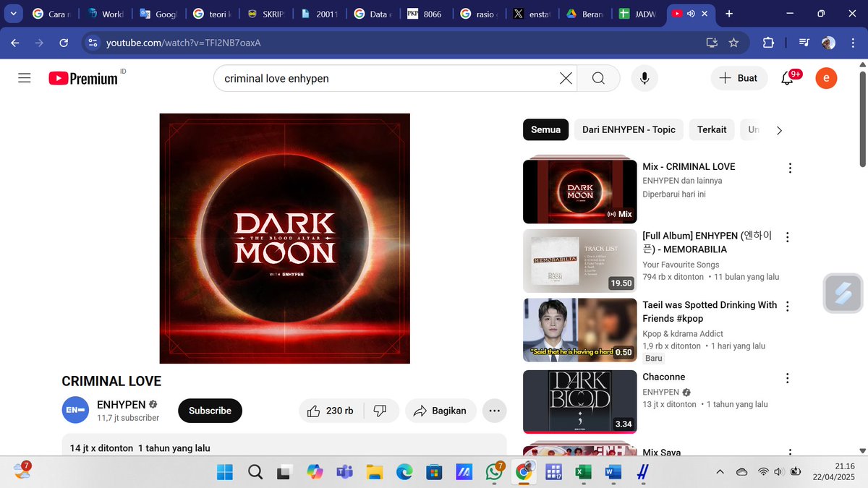Open the tab search dropdown arrow
Image resolution: width=868 pixels, height=488 pixels.
(14, 14)
